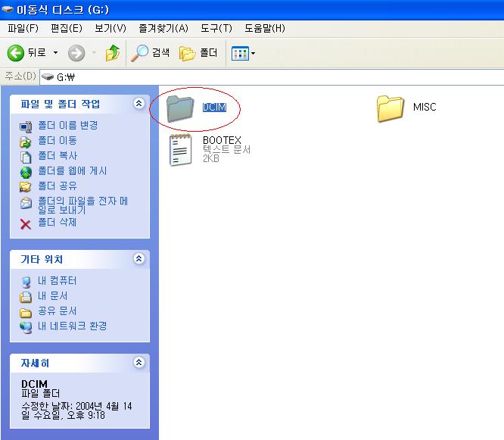Open the 편집(E) menu
Image resolution: width=504 pixels, height=440 pixels.
click(x=66, y=28)
